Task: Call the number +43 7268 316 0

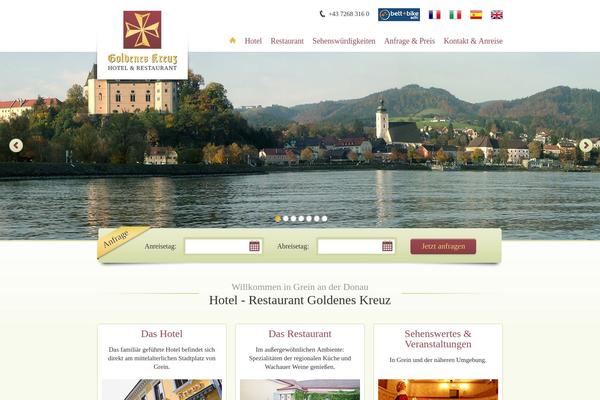Action: point(349,14)
